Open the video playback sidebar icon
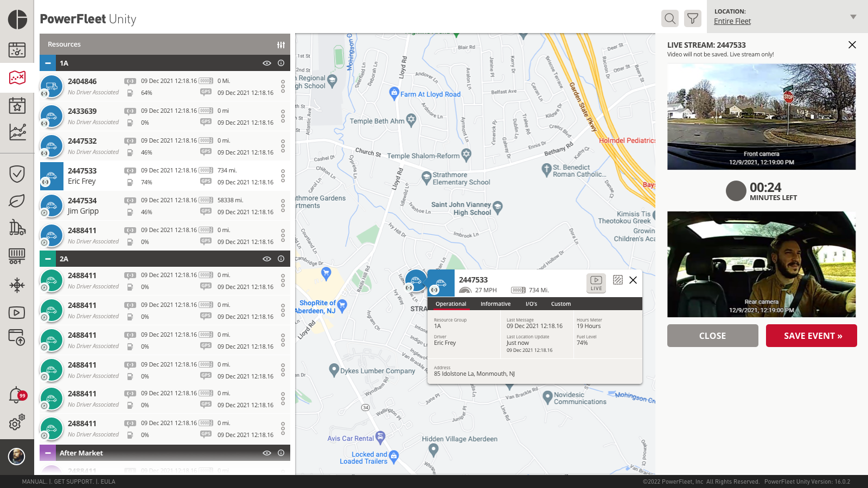This screenshot has height=488, width=868. pos(17,312)
